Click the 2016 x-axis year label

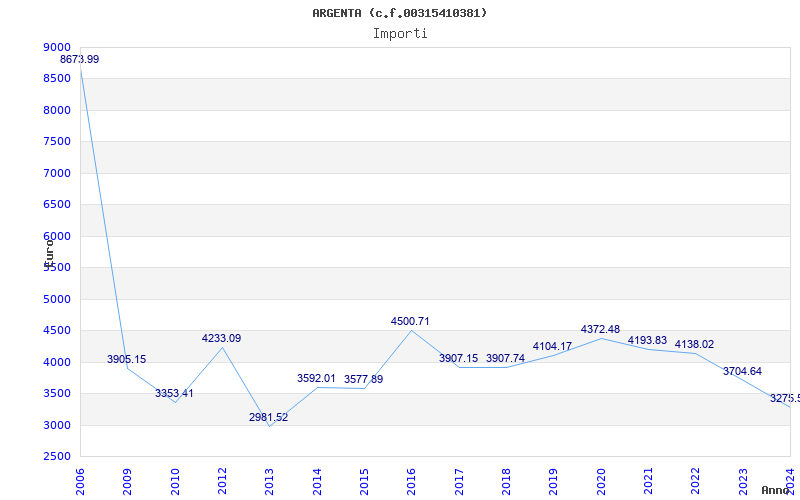point(411,482)
